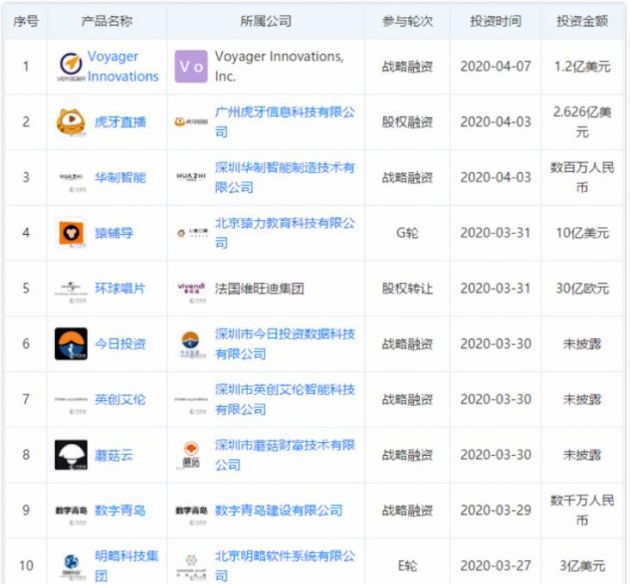Click the 猿辅导 orange monkey icon
The height and width of the screenshot is (584, 630).
point(72,233)
